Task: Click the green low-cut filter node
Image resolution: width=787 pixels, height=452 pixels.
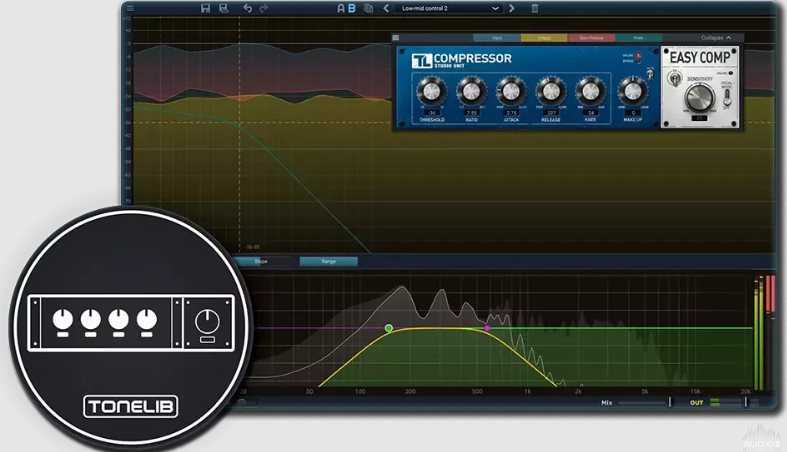Action: (x=389, y=328)
